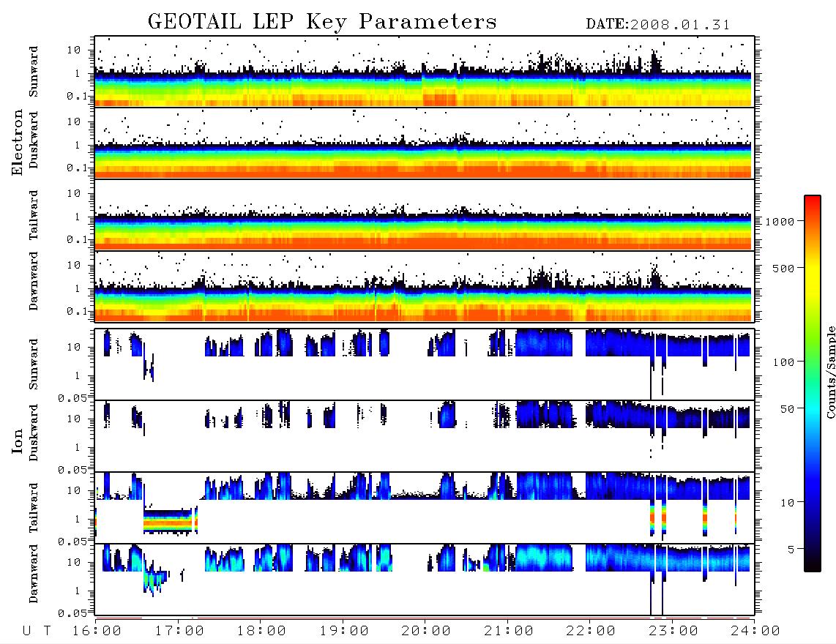Select the "23:00" time tick label
The image size is (836, 644).
tap(673, 632)
